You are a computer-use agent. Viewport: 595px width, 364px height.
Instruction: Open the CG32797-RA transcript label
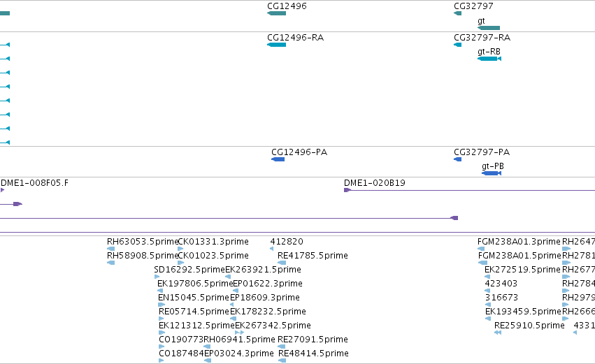pos(482,38)
